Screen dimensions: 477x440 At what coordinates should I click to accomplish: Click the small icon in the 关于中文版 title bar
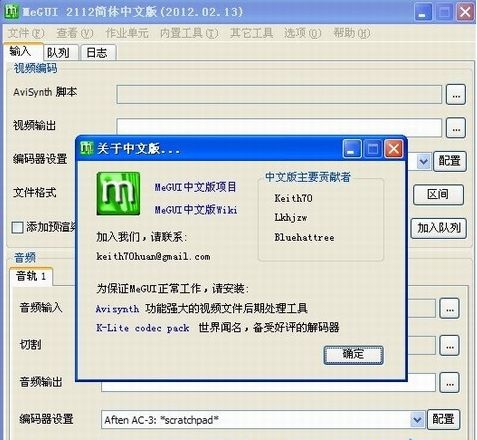tap(87, 148)
